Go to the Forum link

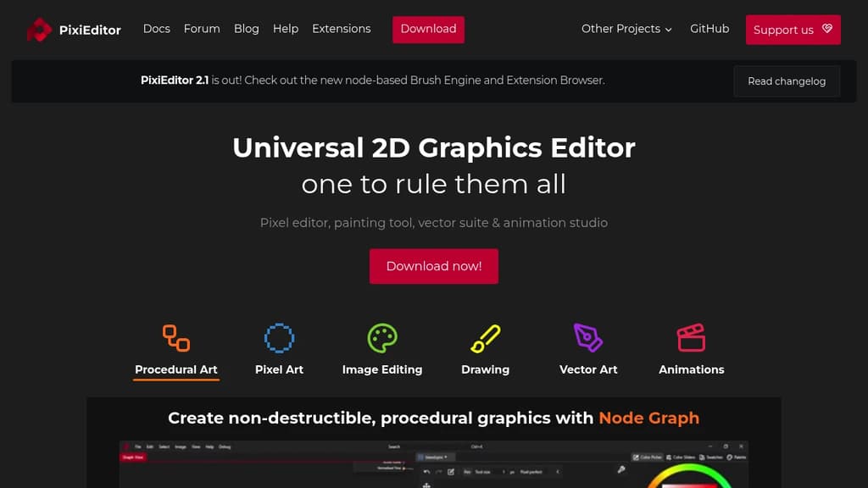[x=202, y=29]
